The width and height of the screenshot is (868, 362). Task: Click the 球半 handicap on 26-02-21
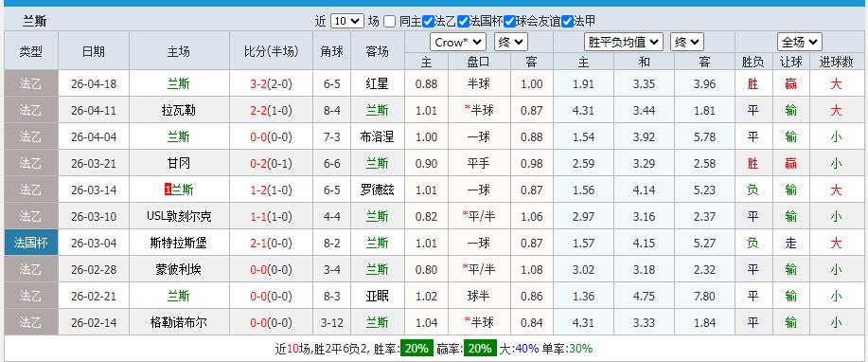[478, 296]
